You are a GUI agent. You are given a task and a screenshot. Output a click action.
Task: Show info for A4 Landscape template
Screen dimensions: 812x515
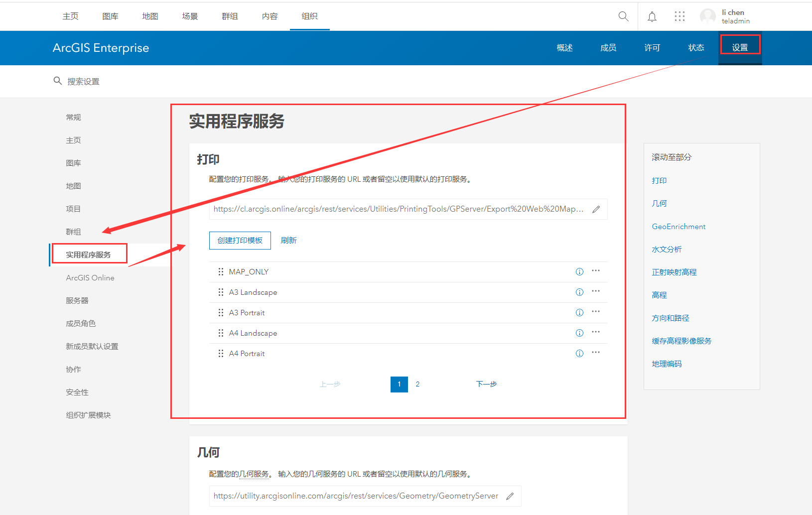(579, 333)
